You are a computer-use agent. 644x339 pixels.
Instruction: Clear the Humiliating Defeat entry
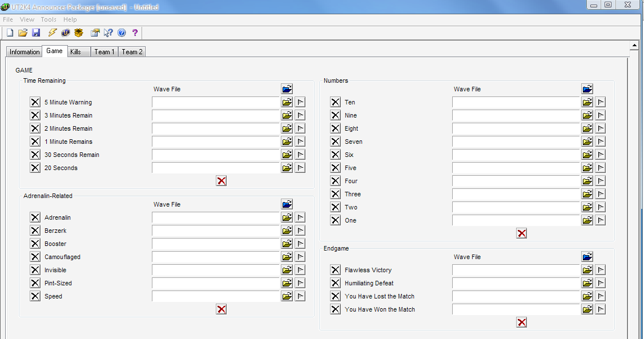click(x=336, y=283)
